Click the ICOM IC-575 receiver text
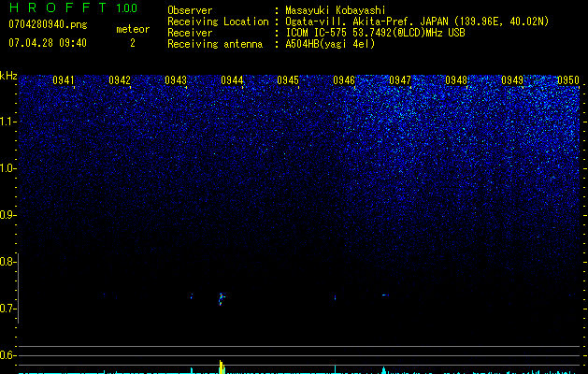The height and width of the screenshot is (374, 588). point(375,33)
